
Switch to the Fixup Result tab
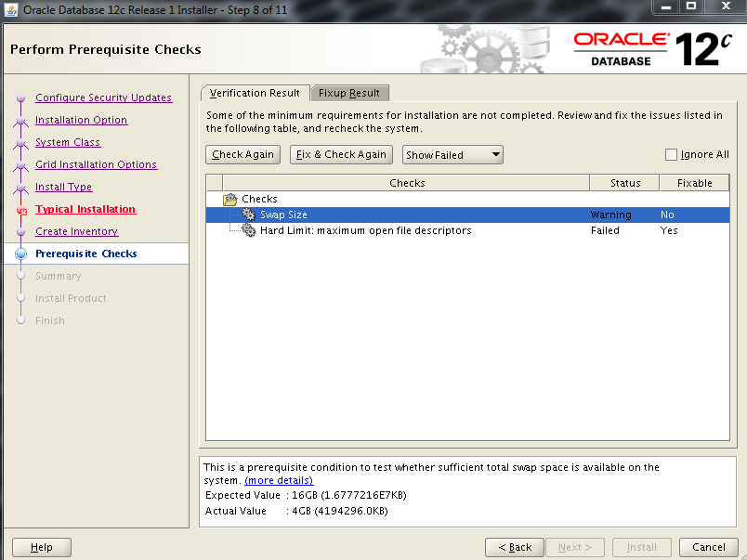(x=349, y=93)
